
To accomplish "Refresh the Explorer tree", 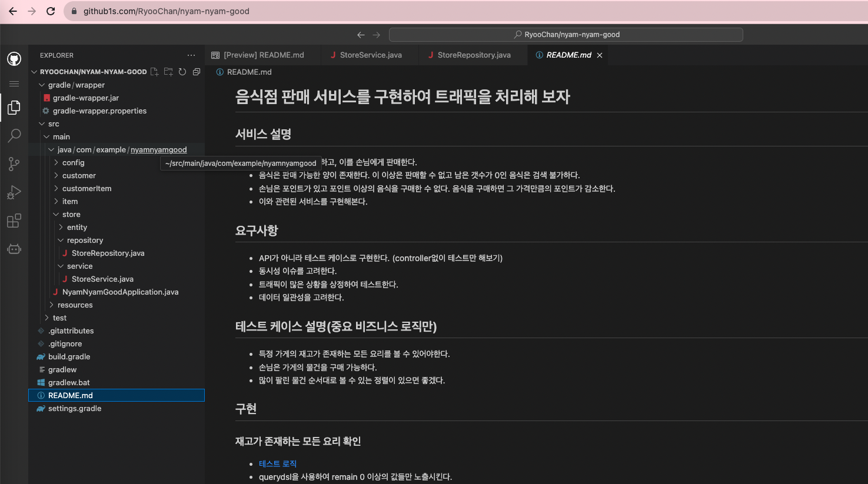I will pyautogui.click(x=182, y=71).
